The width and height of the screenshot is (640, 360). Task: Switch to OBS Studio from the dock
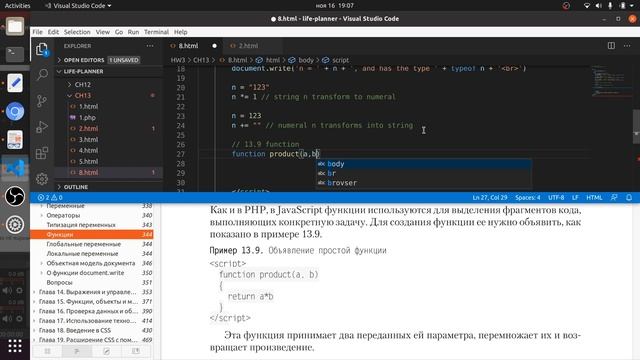pyautogui.click(x=15, y=196)
